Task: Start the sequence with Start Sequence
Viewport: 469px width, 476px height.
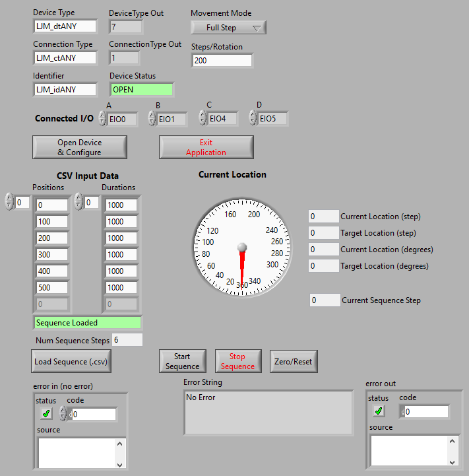Action: pyautogui.click(x=182, y=361)
